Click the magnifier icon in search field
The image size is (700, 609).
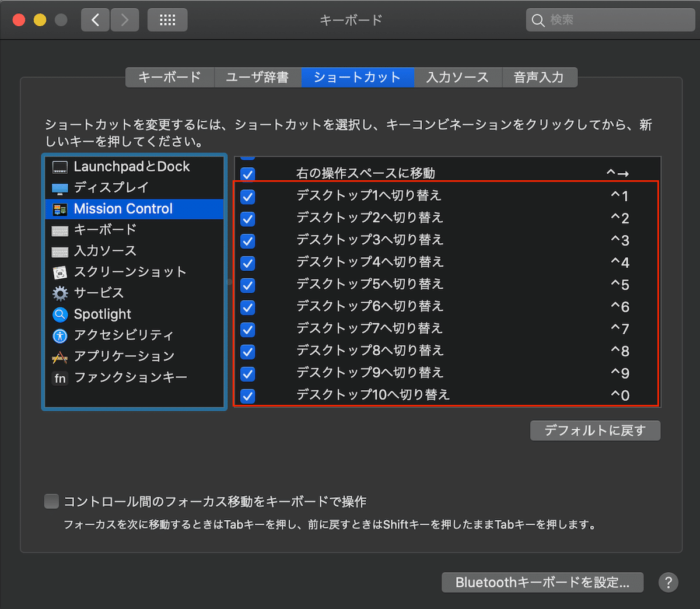coord(538,20)
